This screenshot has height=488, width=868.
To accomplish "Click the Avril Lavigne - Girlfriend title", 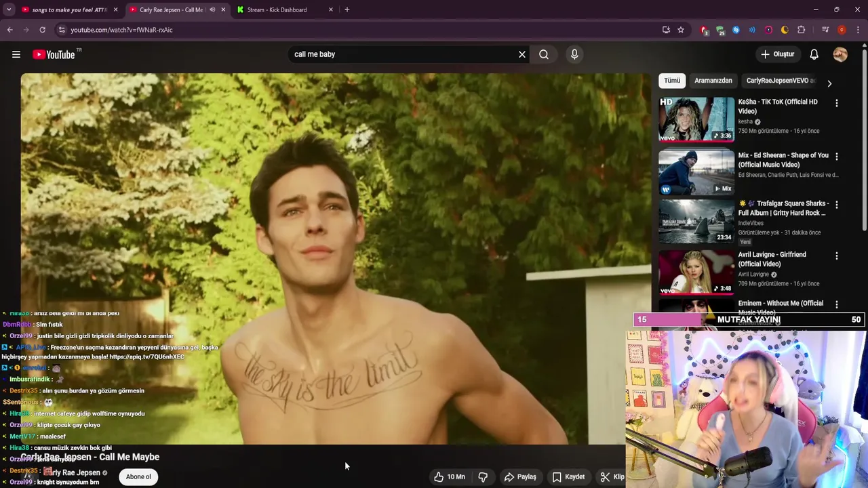I will (x=772, y=259).
